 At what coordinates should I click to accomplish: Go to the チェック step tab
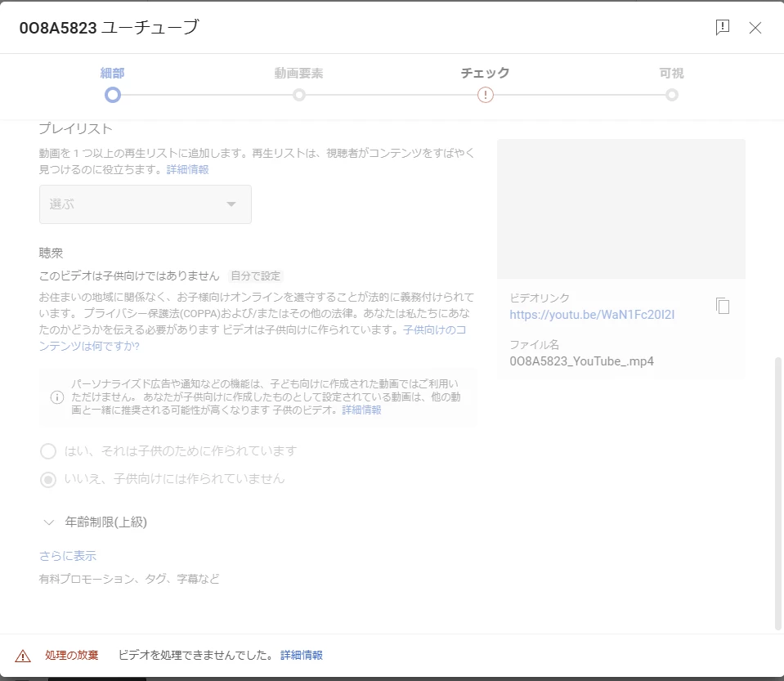pos(485,73)
